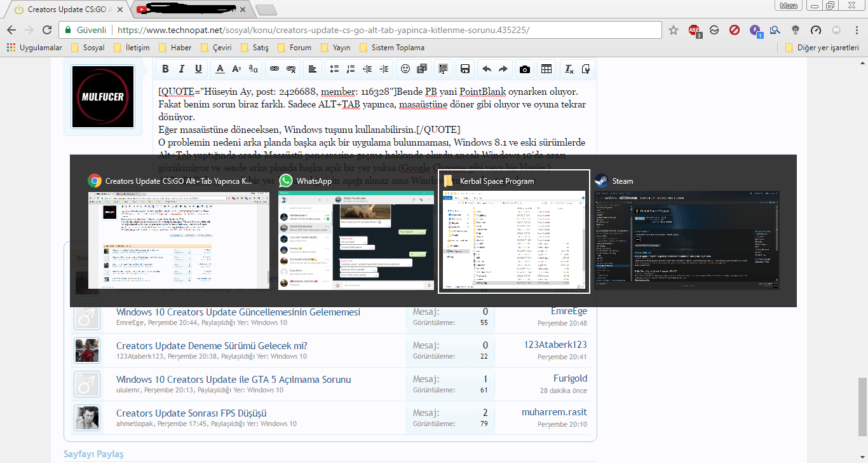The width and height of the screenshot is (868, 463).
Task: Open the smilies picker
Action: point(405,69)
